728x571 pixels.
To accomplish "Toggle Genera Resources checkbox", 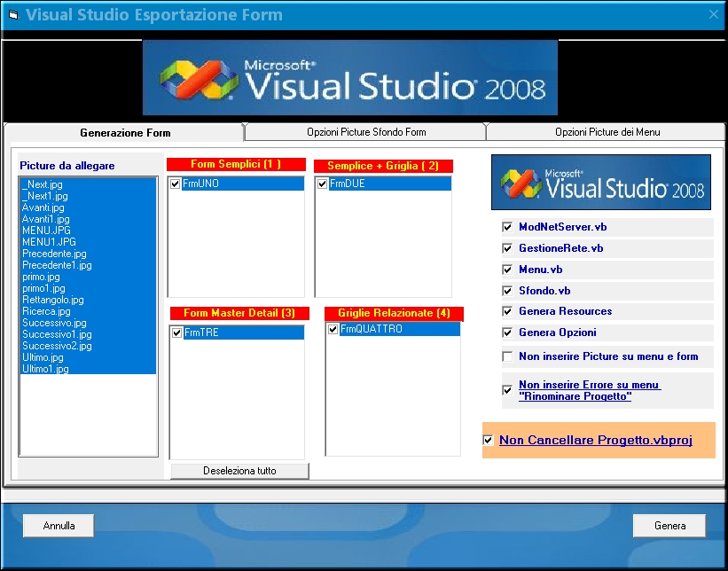I will [x=507, y=311].
